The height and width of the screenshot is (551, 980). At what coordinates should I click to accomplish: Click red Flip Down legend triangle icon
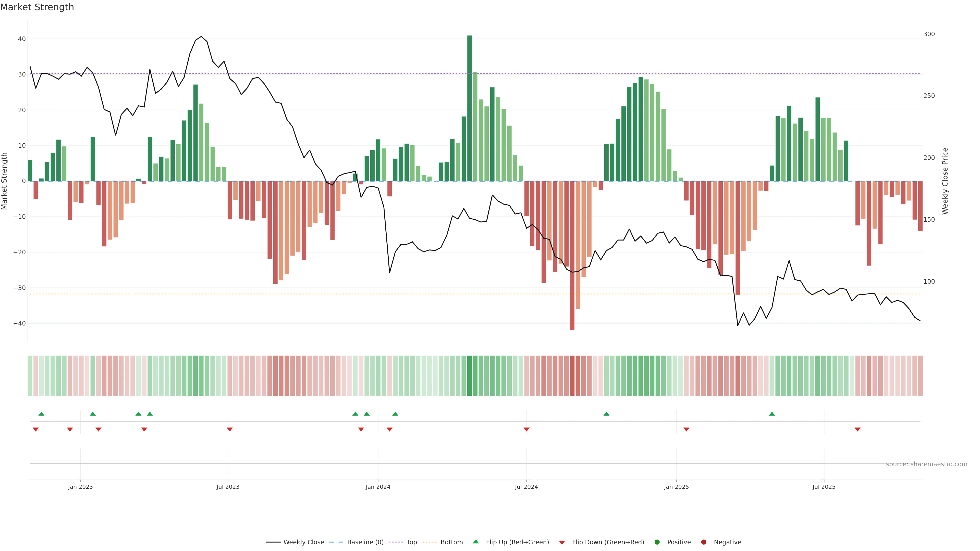pyautogui.click(x=562, y=542)
